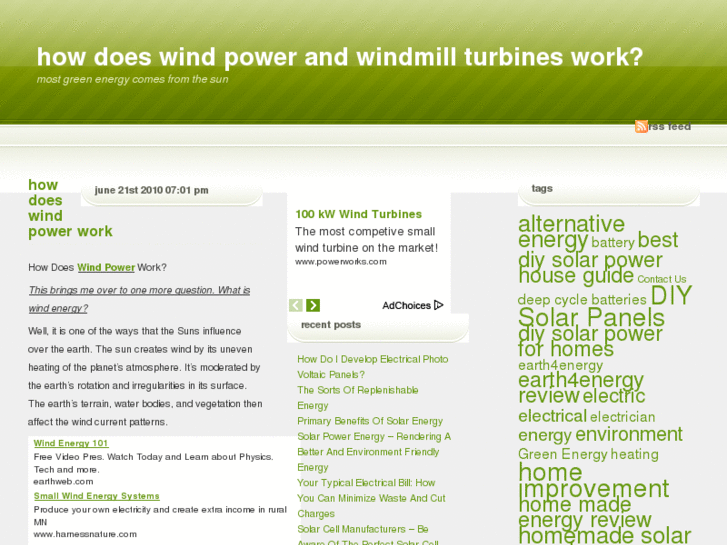
Task: Select the 'heating' tag
Action: [x=635, y=454]
